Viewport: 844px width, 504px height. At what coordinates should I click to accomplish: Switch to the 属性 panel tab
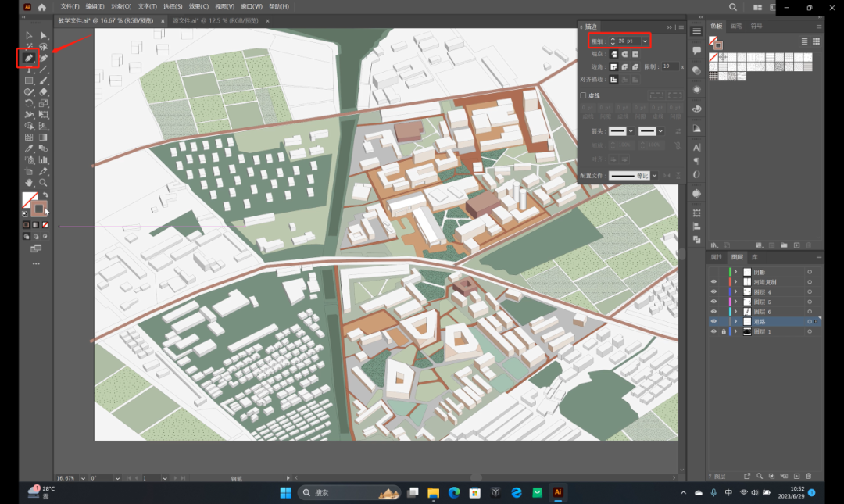click(x=717, y=257)
